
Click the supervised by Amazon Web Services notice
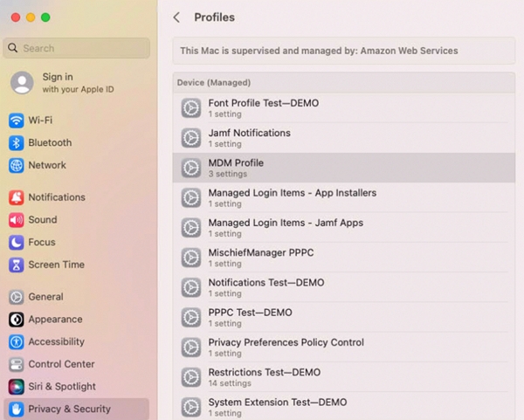tap(344, 51)
